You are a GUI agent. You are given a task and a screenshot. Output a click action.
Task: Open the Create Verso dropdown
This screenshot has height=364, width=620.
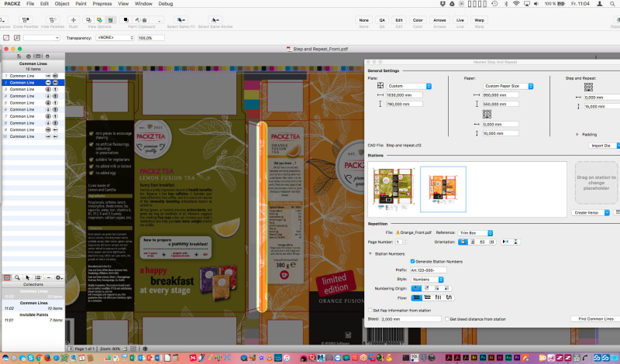[x=591, y=213]
